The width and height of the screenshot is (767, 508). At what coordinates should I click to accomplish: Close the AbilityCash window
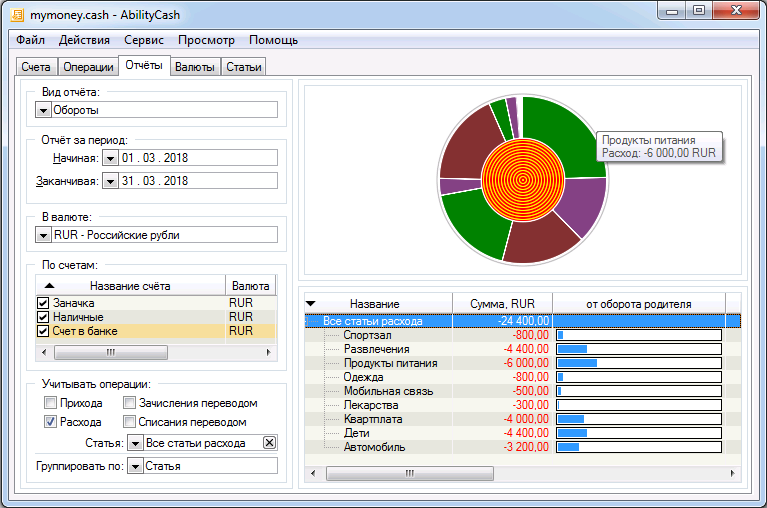click(736, 11)
